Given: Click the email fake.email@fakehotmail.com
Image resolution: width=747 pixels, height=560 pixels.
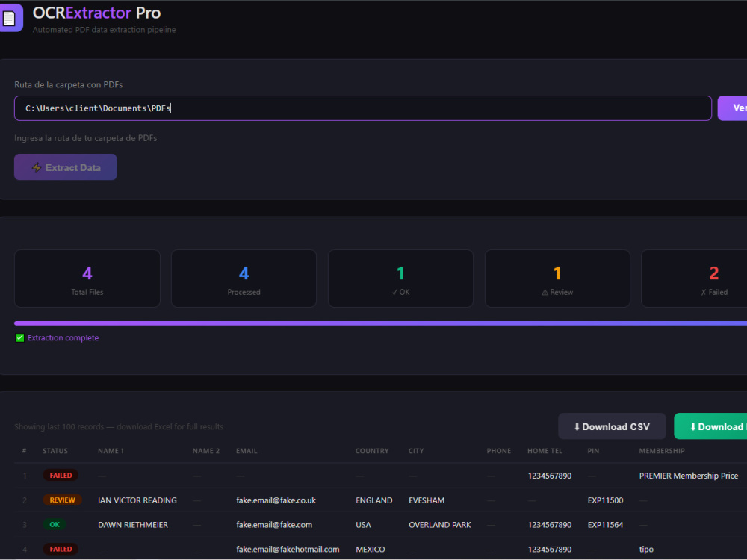Looking at the screenshot, I should click(288, 549).
